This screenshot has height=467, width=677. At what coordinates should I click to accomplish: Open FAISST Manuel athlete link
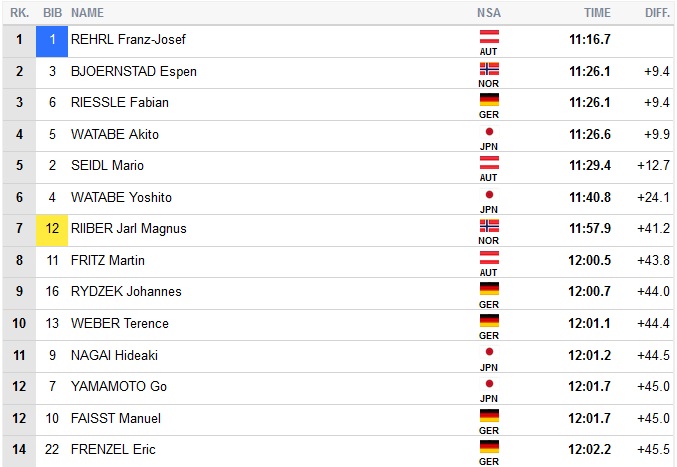pos(116,418)
